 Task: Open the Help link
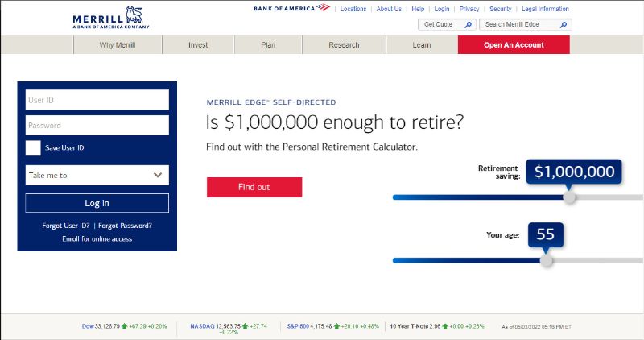(418, 9)
